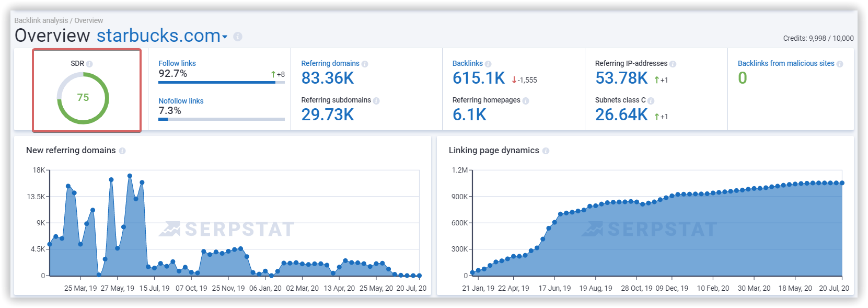
Task: Click the 92.7% follow links value
Action: pyautogui.click(x=173, y=74)
